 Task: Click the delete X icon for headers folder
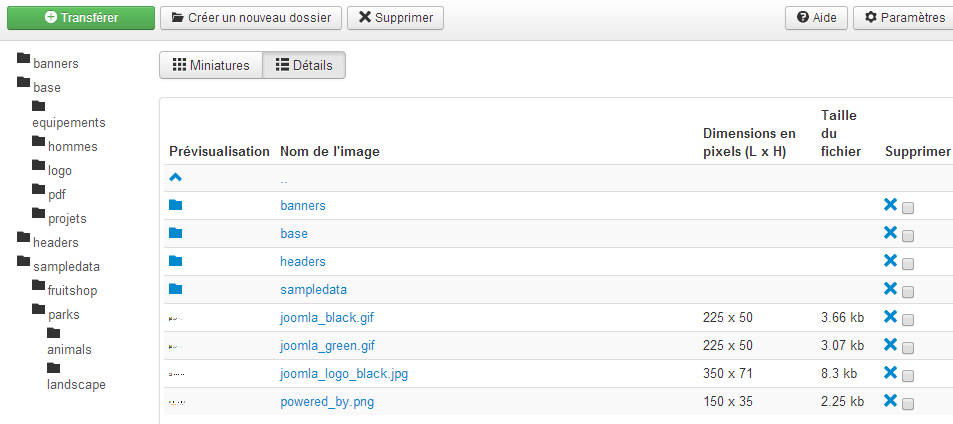tap(890, 261)
